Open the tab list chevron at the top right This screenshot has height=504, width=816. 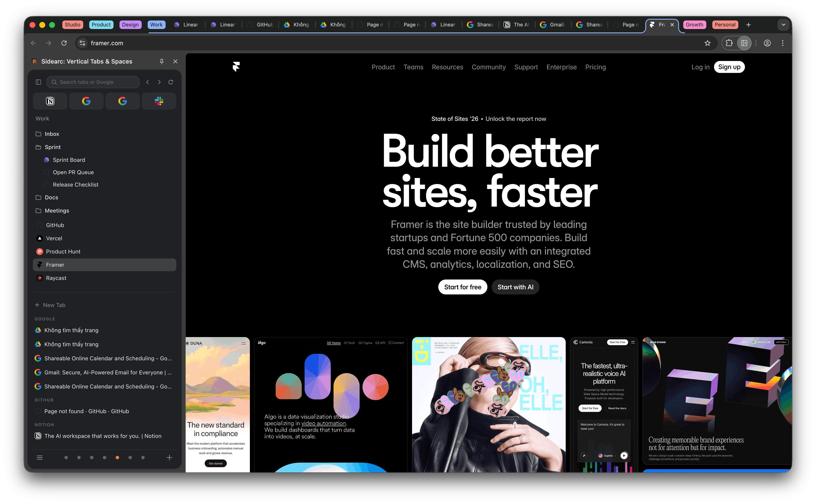(x=784, y=25)
